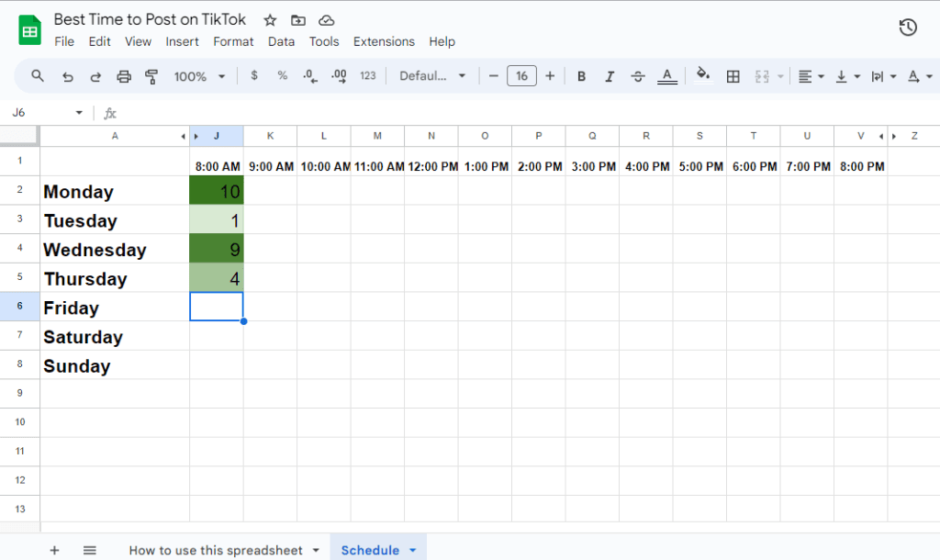The image size is (940, 560).
Task: Open the search menu in Sheets
Action: tap(37, 76)
